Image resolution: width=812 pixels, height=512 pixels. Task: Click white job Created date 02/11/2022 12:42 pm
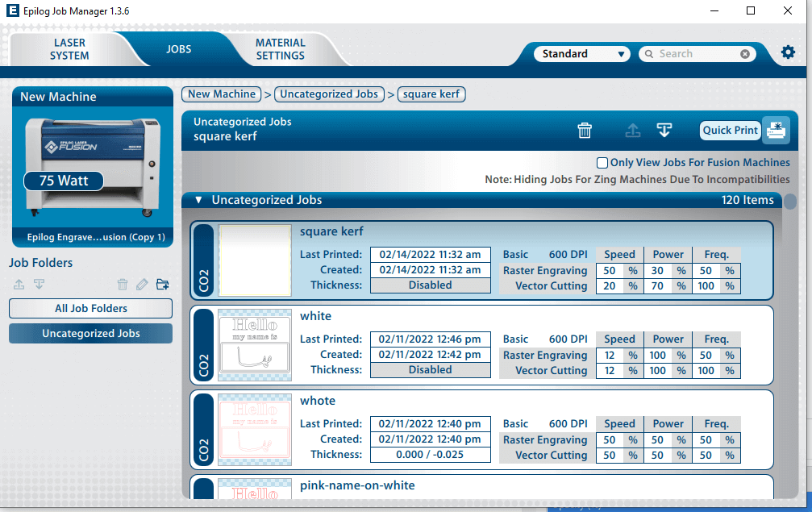(430, 355)
